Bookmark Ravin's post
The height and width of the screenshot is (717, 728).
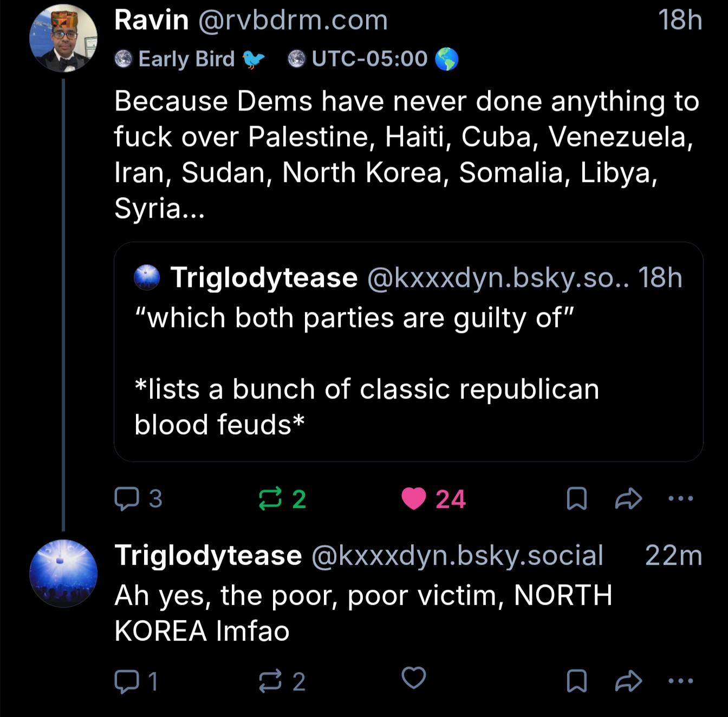point(576,499)
